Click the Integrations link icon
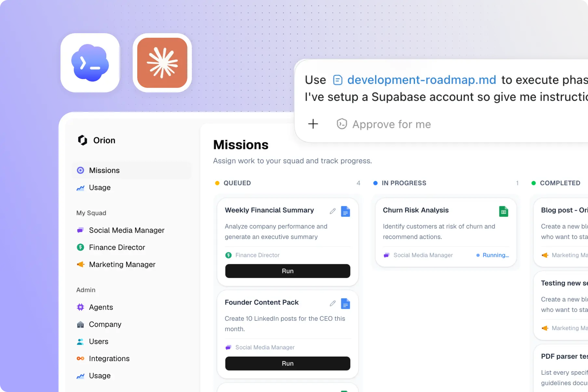The width and height of the screenshot is (588, 392). pos(80,358)
